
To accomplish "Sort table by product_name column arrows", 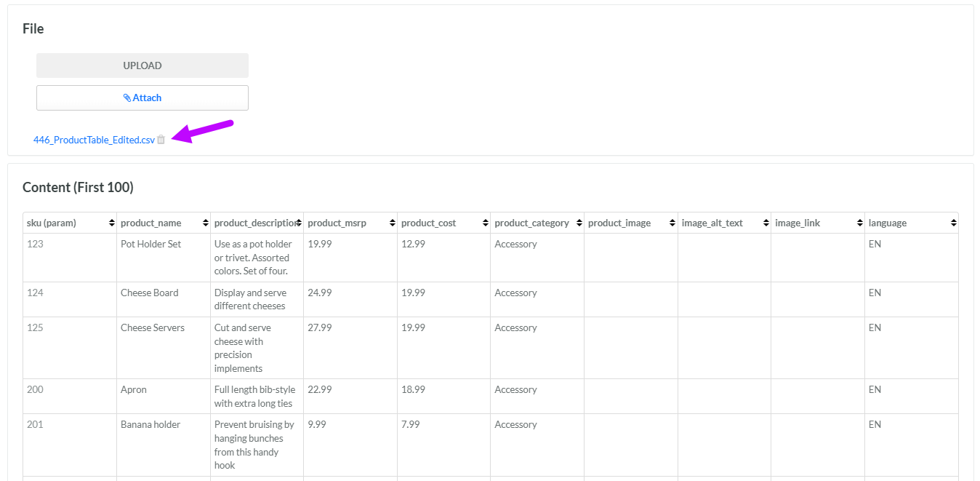I will tap(206, 223).
